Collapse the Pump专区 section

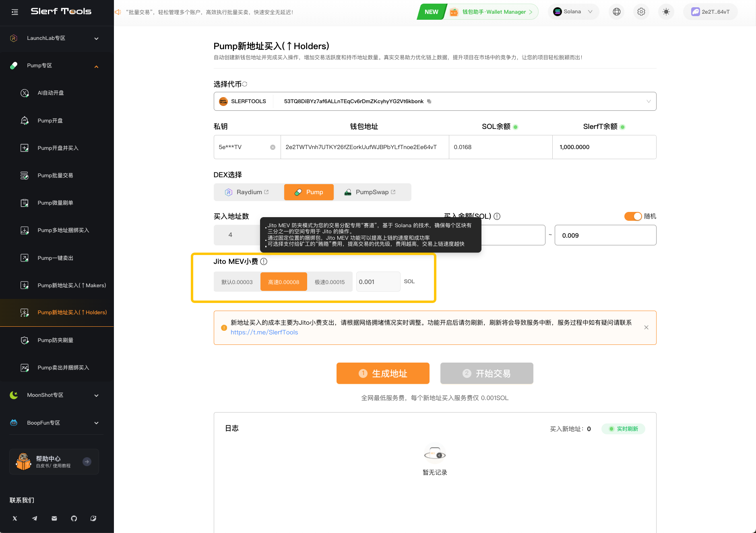tap(57, 66)
